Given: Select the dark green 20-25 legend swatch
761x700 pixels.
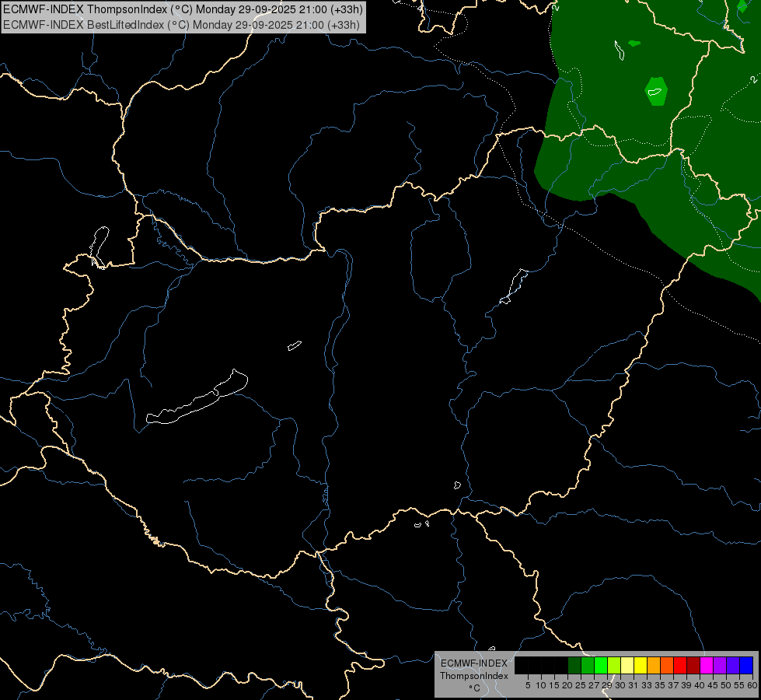Looking at the screenshot, I should (x=574, y=665).
